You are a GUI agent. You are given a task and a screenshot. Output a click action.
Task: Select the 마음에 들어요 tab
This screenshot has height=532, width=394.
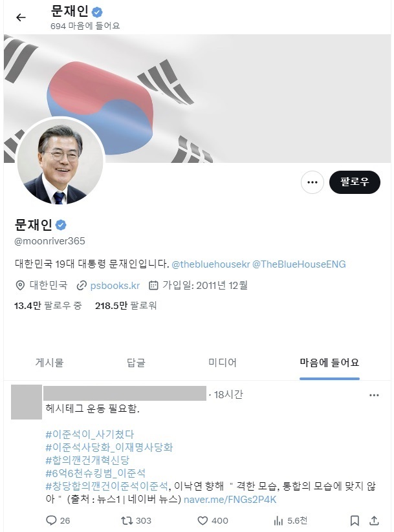(329, 363)
